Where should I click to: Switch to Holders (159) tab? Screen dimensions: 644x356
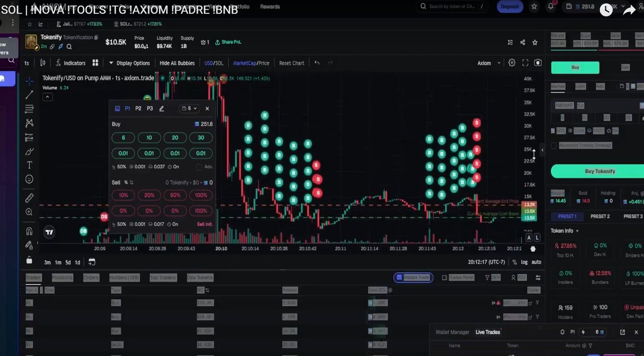coord(124,278)
